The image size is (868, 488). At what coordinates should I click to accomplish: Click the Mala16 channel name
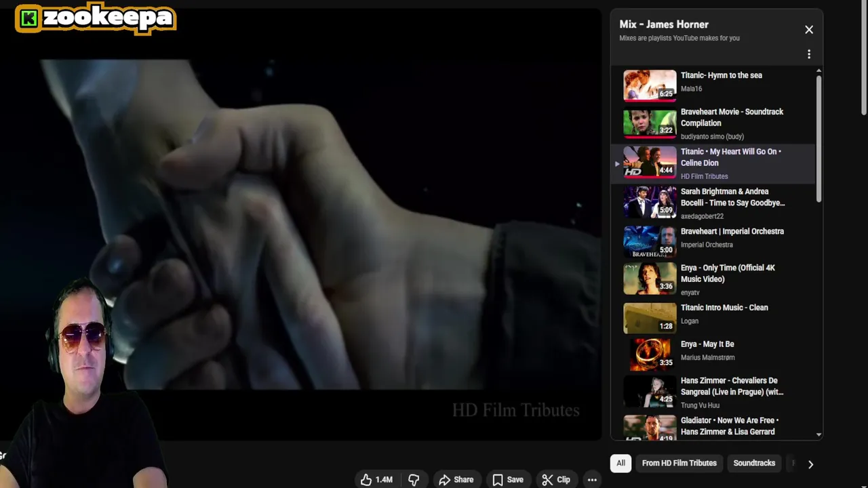(x=691, y=89)
